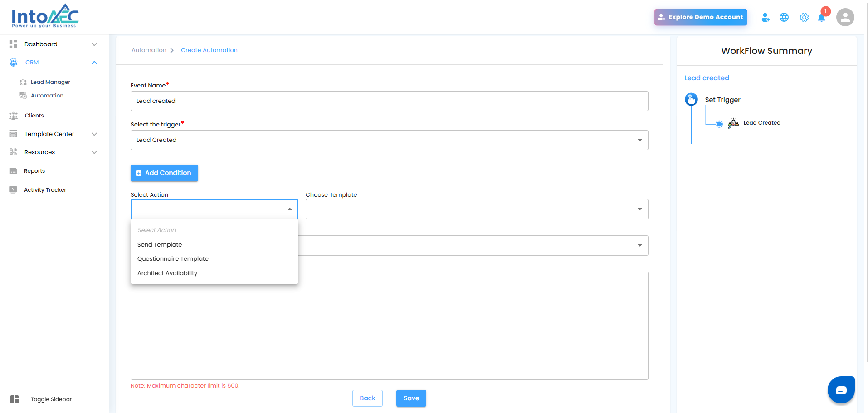This screenshot has height=413, width=868.
Task: Open the user profile avatar
Action: point(845,17)
